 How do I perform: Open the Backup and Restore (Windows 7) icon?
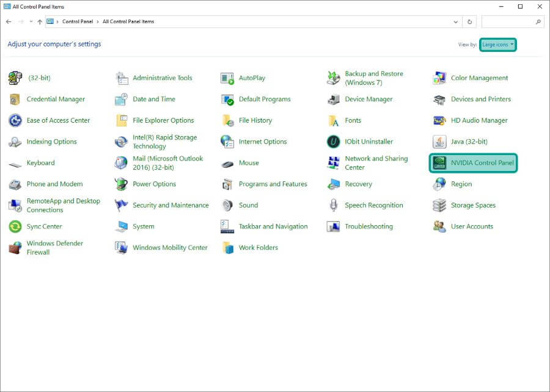click(333, 78)
